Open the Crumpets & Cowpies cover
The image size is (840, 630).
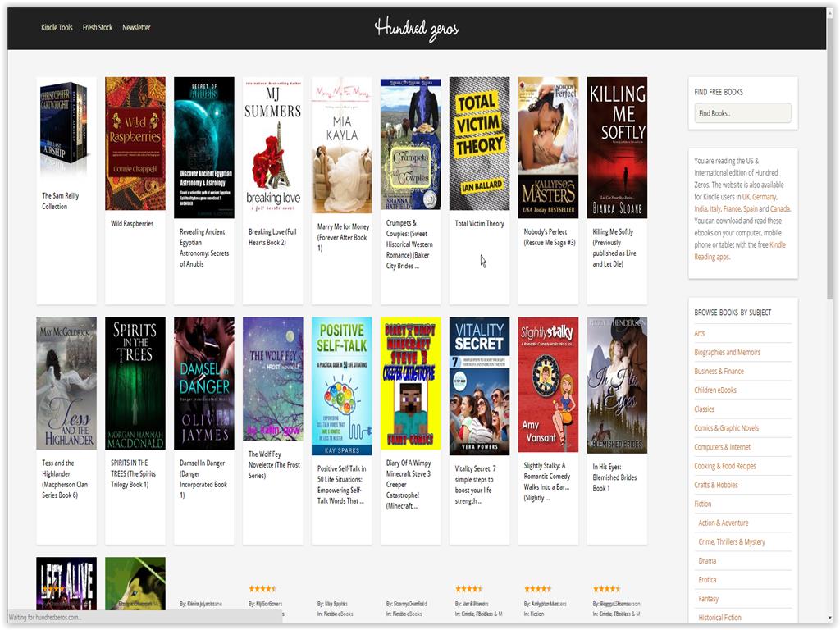point(410,144)
